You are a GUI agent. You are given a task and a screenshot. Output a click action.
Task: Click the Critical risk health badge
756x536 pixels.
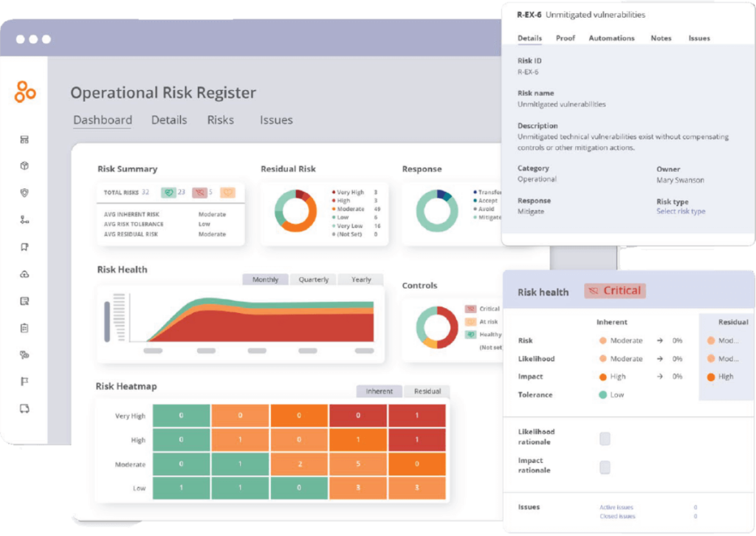[x=614, y=291]
